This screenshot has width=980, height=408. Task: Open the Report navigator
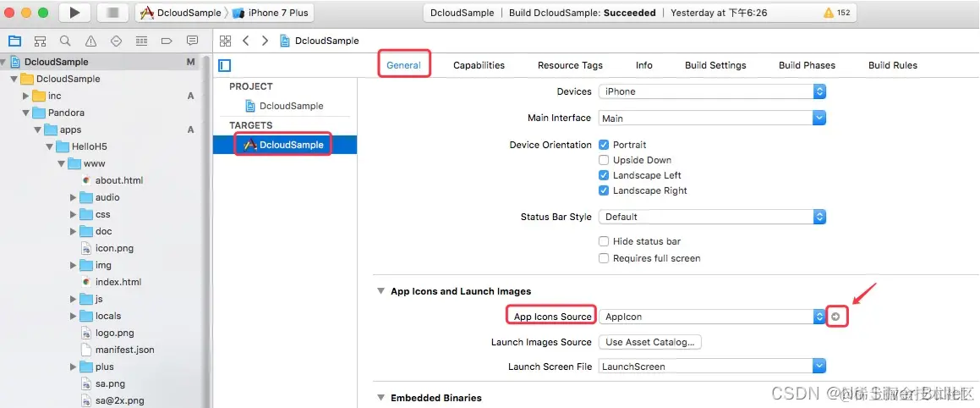point(192,41)
